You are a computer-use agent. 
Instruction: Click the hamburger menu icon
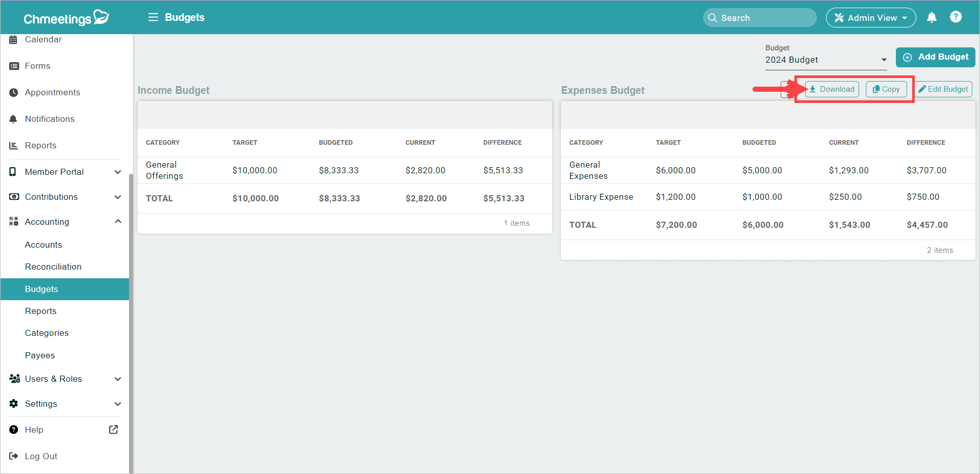tap(153, 17)
